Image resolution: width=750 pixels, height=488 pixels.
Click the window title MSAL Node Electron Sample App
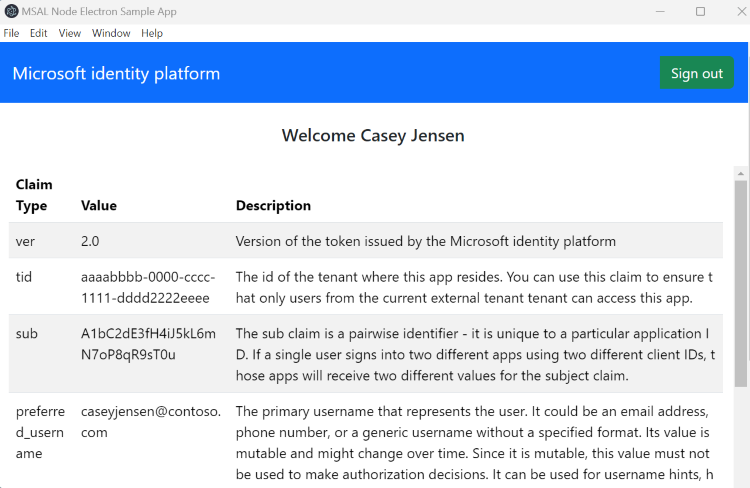click(99, 11)
